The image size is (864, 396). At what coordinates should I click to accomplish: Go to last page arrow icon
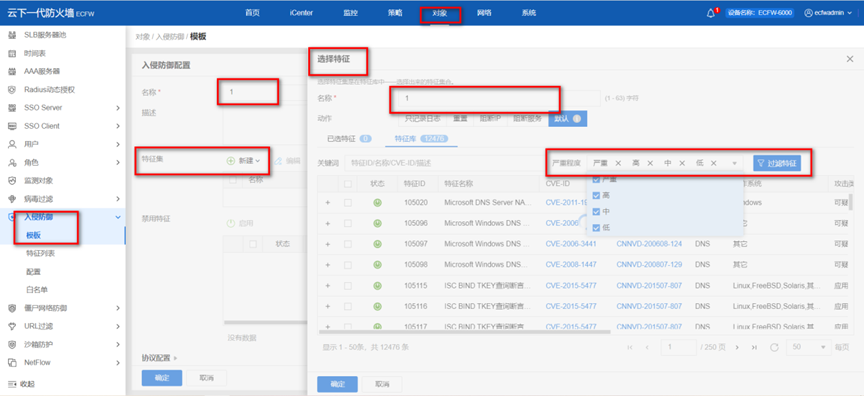(x=754, y=347)
